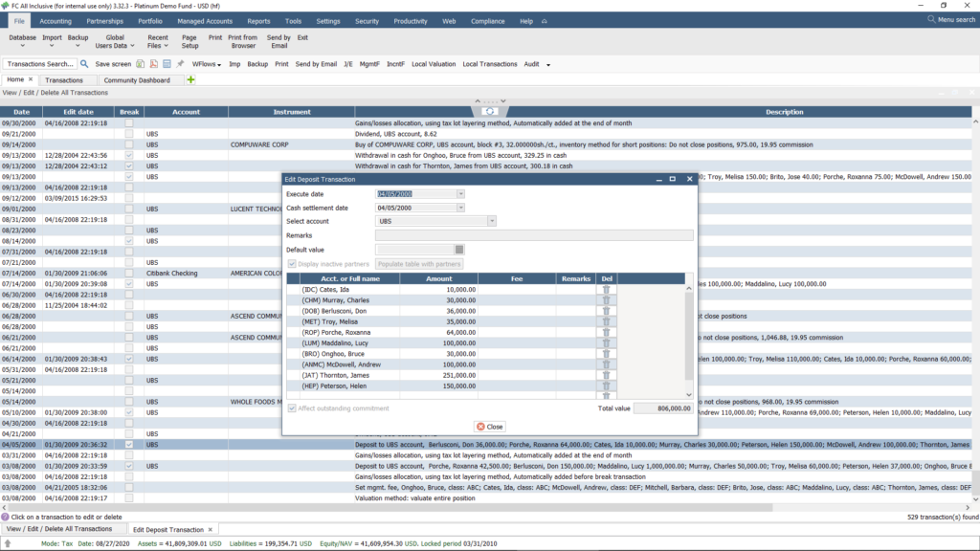Expand the Select account dropdown
The image size is (980, 551).
coord(492,221)
